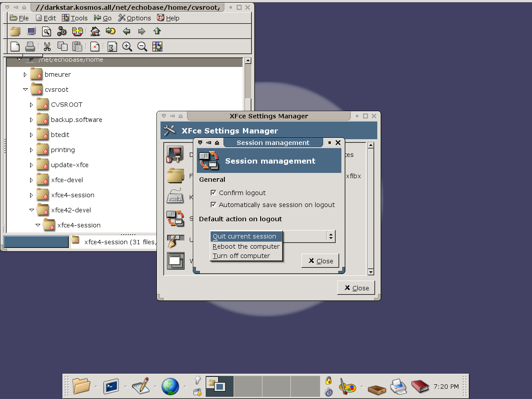
Task: Click the wrench document properties icon
Action: [x=112, y=47]
